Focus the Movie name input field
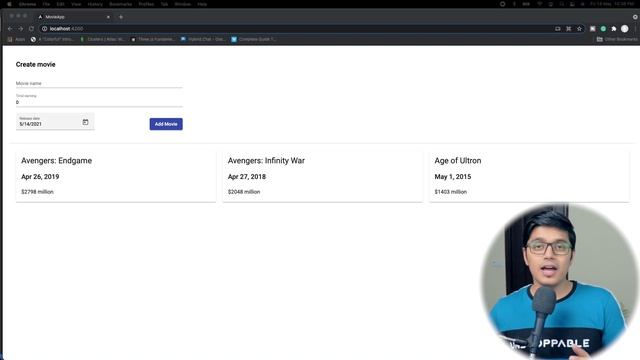Screen dimensions: 640x360 click(99, 83)
